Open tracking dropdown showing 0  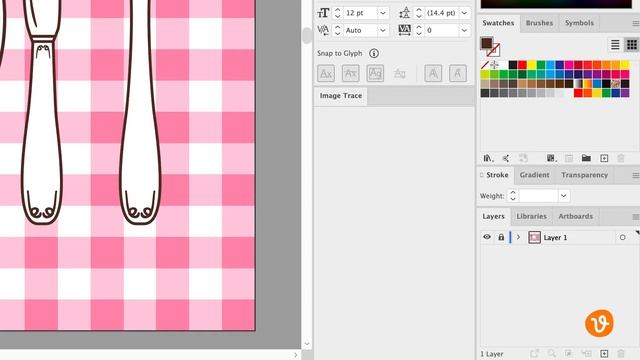click(x=464, y=30)
